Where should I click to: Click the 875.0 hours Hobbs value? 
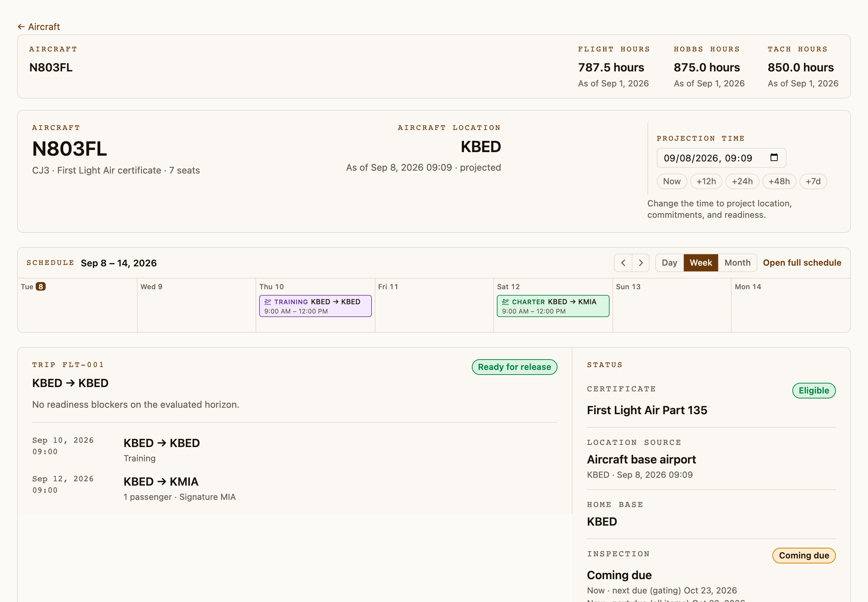(707, 67)
